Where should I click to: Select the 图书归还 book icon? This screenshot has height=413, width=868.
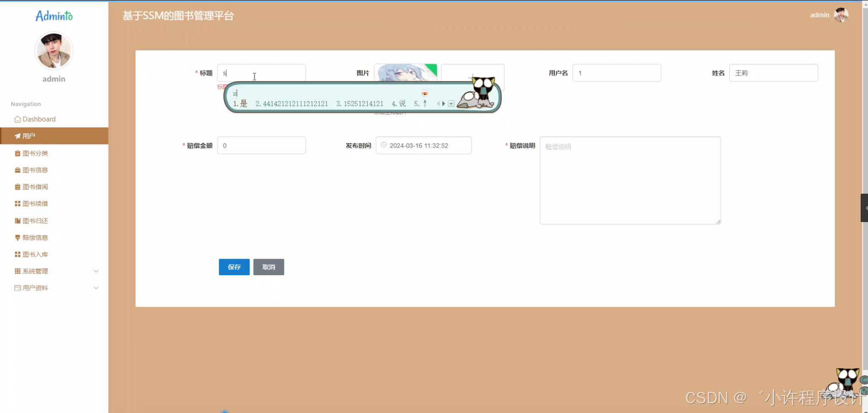pyautogui.click(x=16, y=220)
